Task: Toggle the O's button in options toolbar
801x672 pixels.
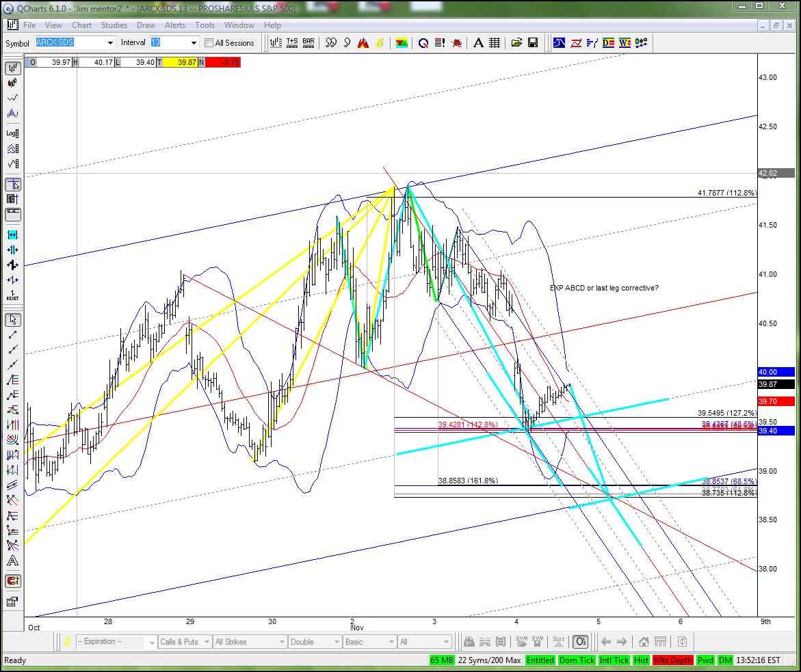Action: (x=580, y=642)
